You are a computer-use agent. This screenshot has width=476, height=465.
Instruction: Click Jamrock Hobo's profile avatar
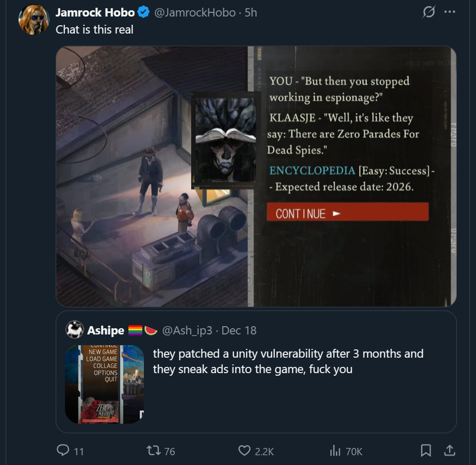click(x=34, y=20)
